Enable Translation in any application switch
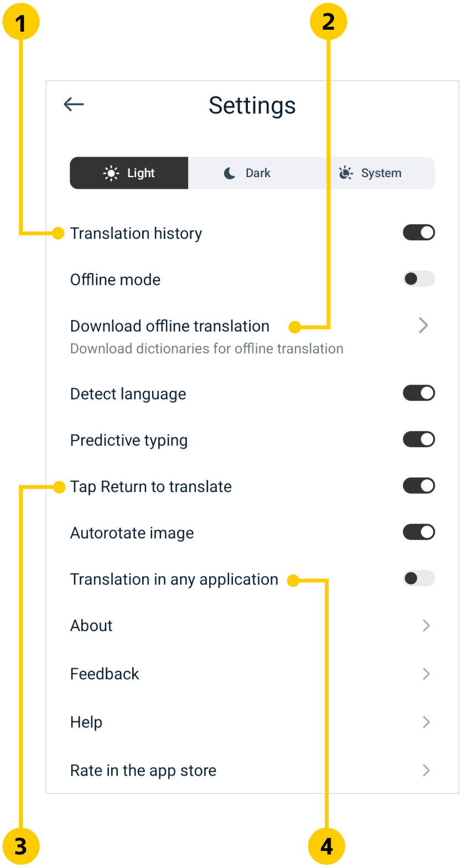Screen dimensions: 462x868 [419, 579]
